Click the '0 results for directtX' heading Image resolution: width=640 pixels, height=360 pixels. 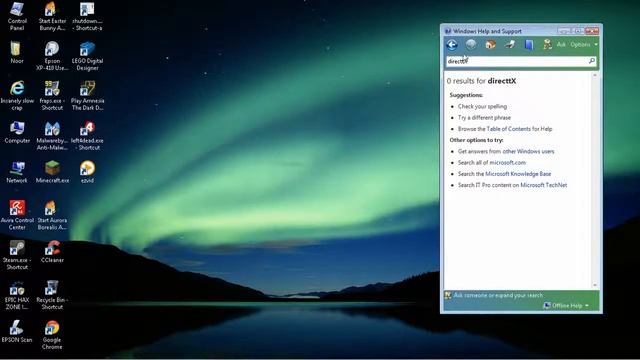click(481, 81)
